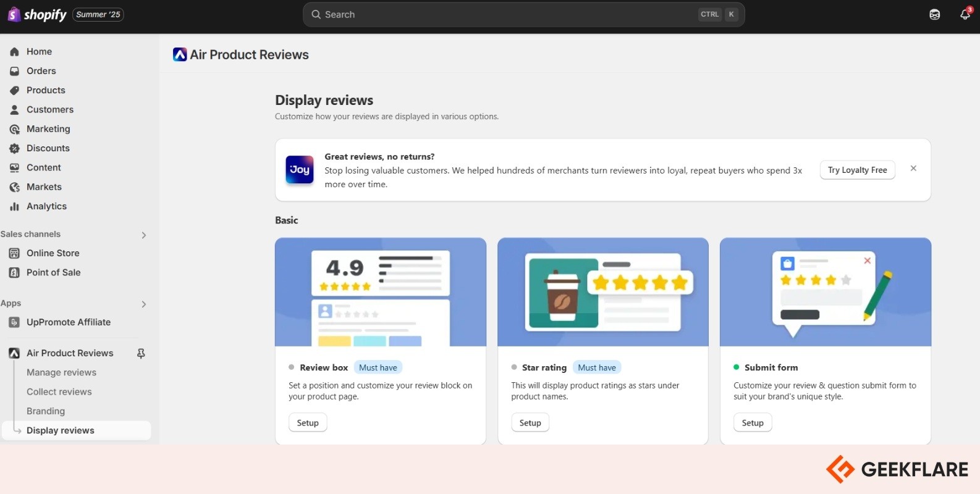
Task: Open Branding subpage
Action: coord(46,411)
